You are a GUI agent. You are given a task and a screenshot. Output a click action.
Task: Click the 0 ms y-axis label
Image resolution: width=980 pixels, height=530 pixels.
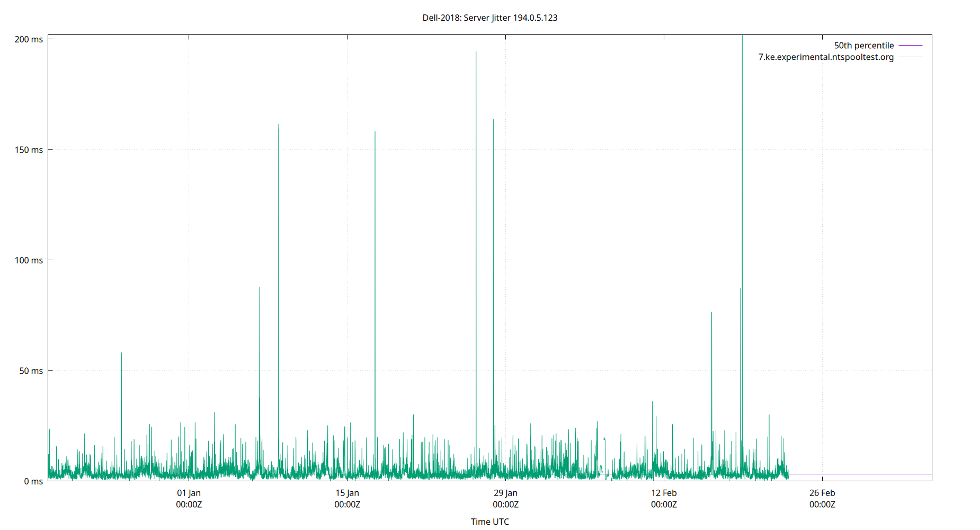click(x=32, y=481)
